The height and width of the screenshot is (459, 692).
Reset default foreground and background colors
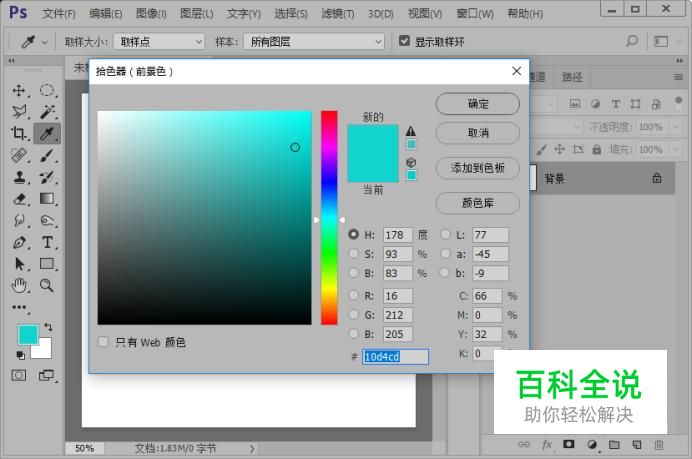pyautogui.click(x=20, y=355)
